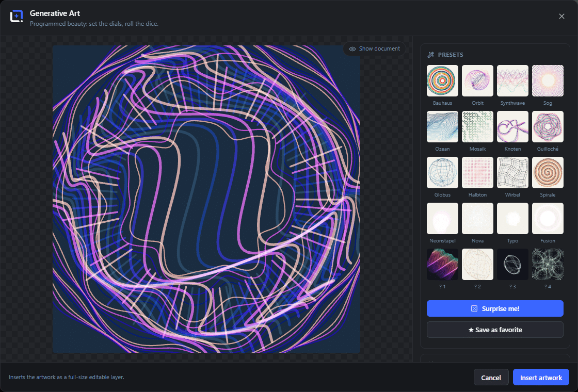This screenshot has width=578, height=392.
Task: Pick the Halbton preset
Action: (x=477, y=172)
